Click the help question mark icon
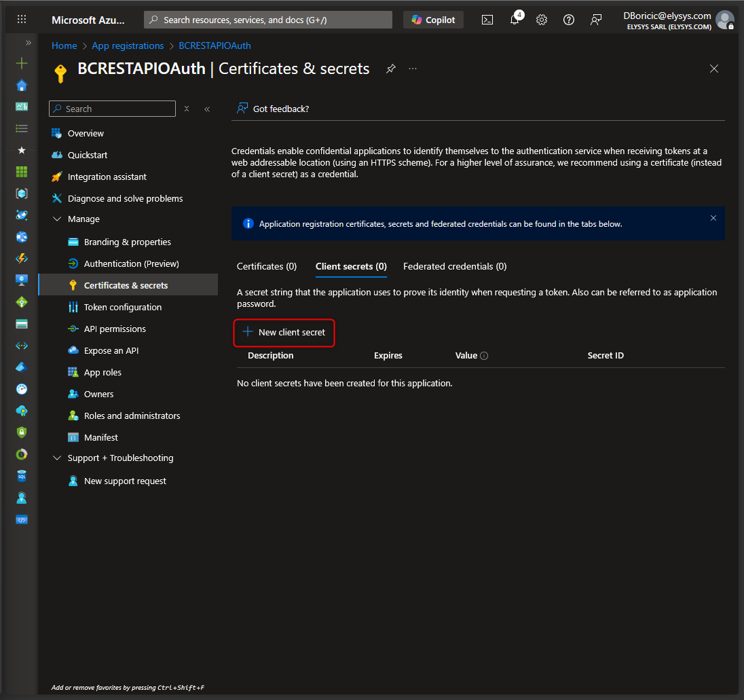The height and width of the screenshot is (700, 744). coord(569,20)
